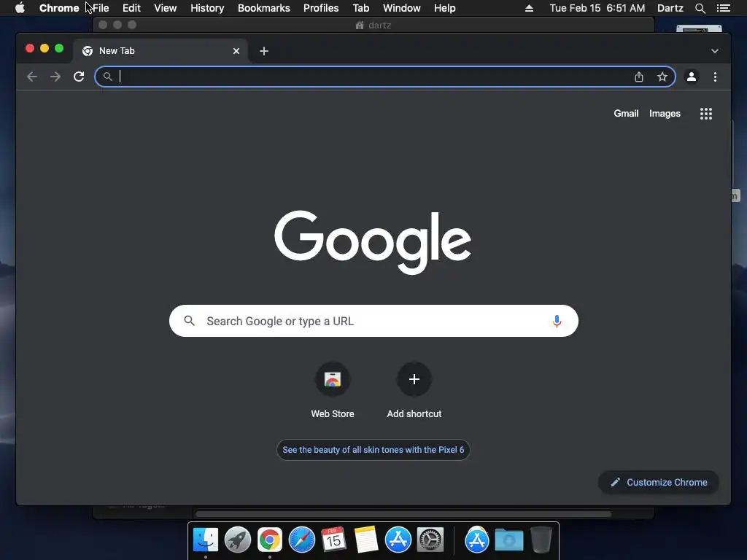Click the second App Store icon near Downloads
The width and height of the screenshot is (747, 560).
point(477,540)
